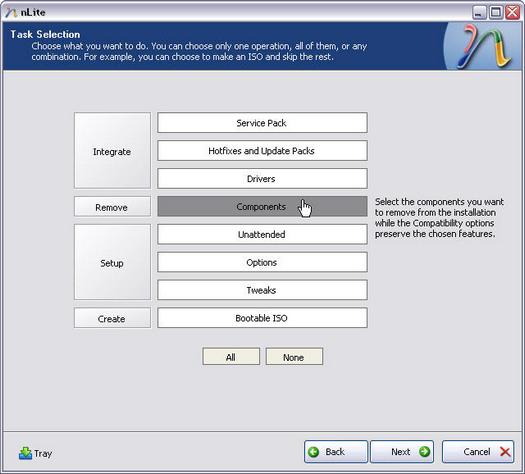
Task: Select the Remove group button
Action: coord(112,207)
